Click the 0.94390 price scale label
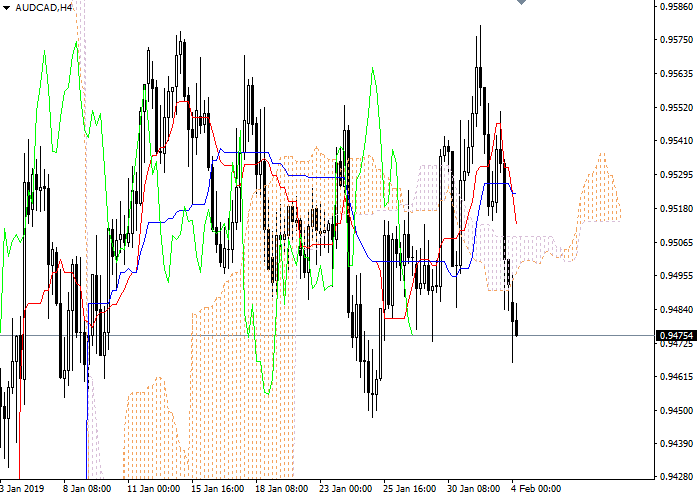This screenshot has width=700, height=500. [676, 443]
